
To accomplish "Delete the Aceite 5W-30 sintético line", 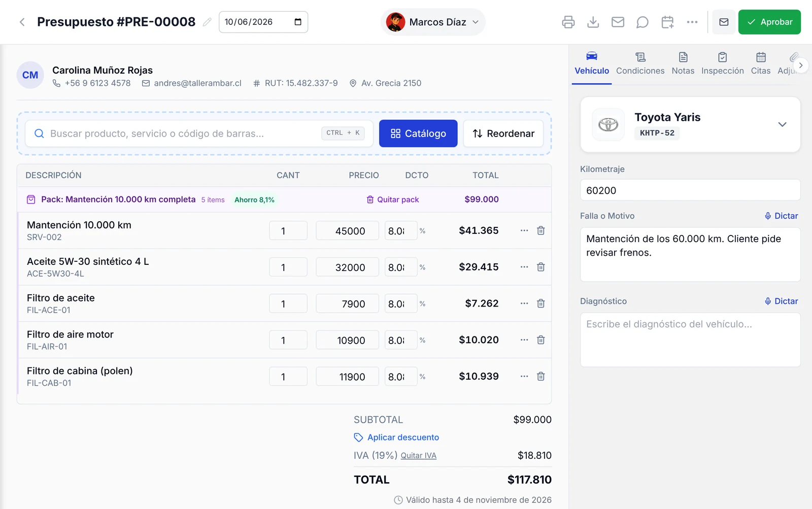I will [541, 267].
